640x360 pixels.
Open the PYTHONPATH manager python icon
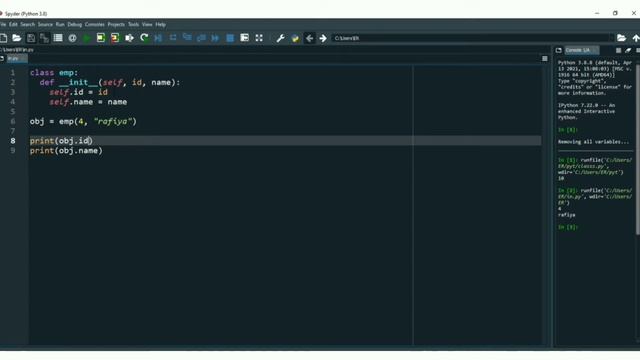coord(295,38)
